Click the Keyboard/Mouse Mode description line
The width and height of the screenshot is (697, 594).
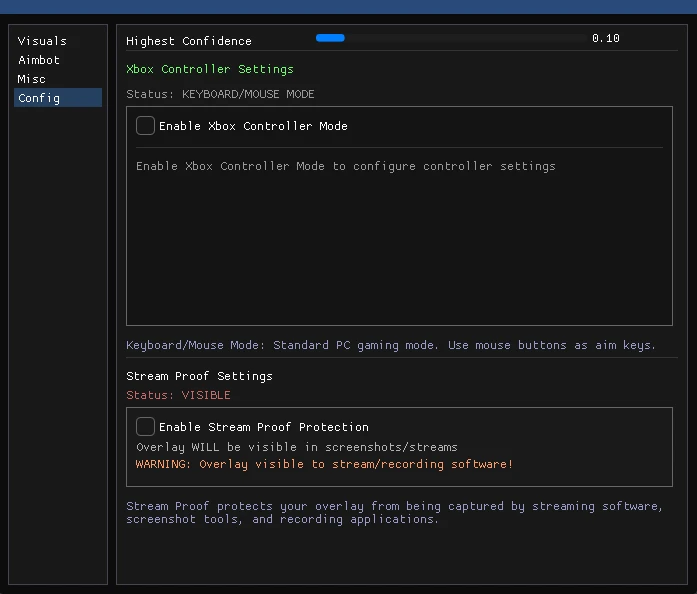[391, 346]
